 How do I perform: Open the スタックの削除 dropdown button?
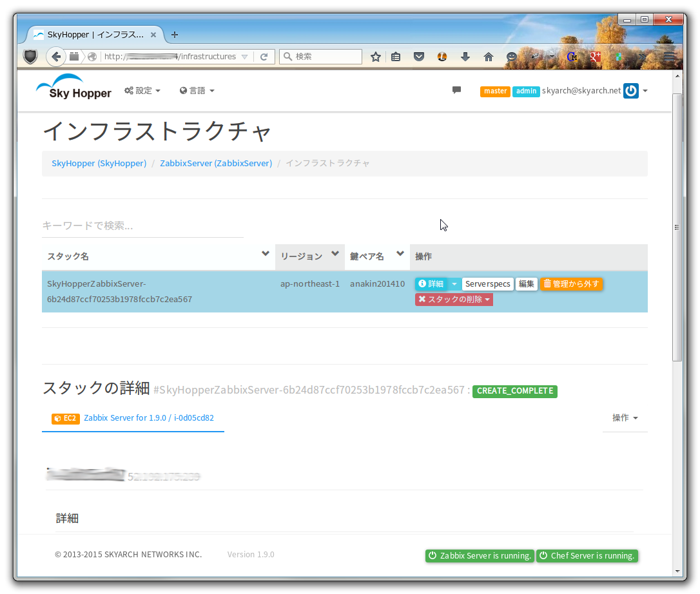click(454, 300)
